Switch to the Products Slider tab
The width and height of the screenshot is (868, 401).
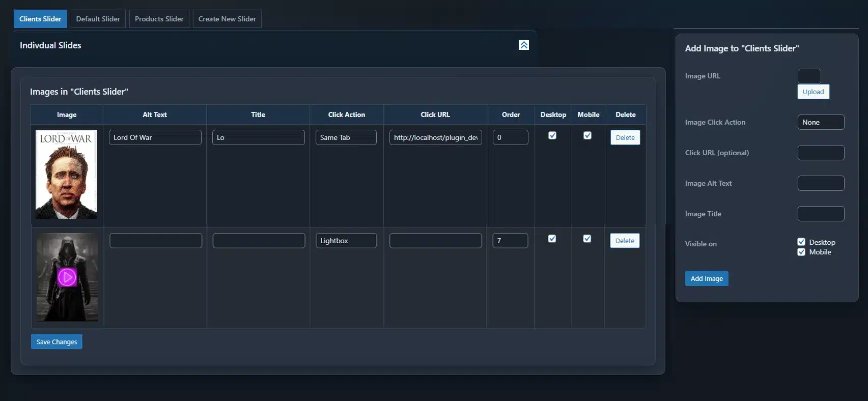pos(159,19)
